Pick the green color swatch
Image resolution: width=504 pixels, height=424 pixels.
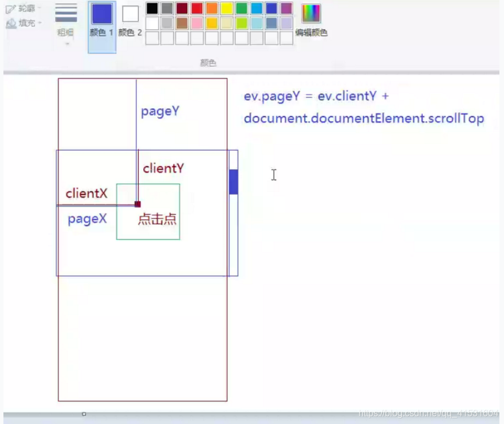(x=241, y=9)
